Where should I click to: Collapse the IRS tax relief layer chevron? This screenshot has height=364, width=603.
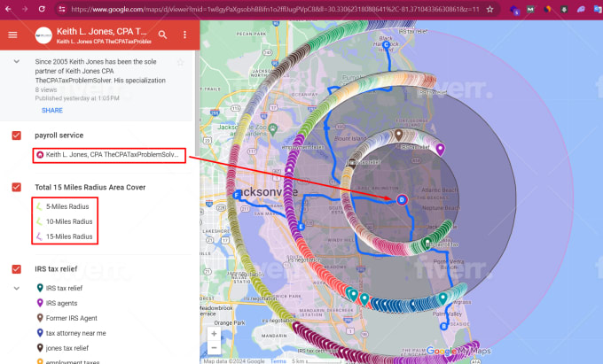click(17, 288)
